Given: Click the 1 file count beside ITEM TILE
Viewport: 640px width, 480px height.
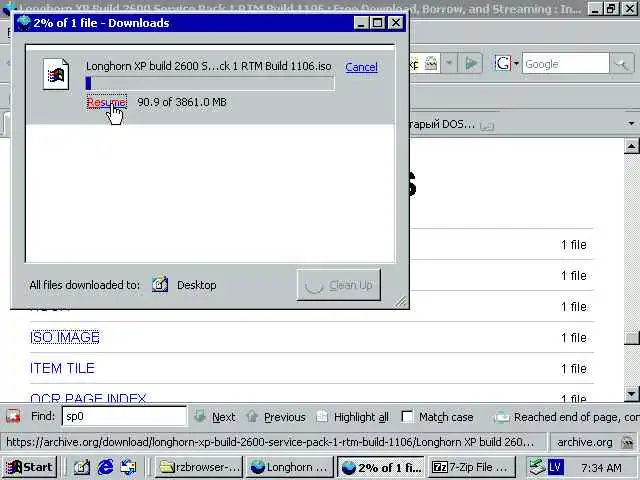Looking at the screenshot, I should 573,369.
